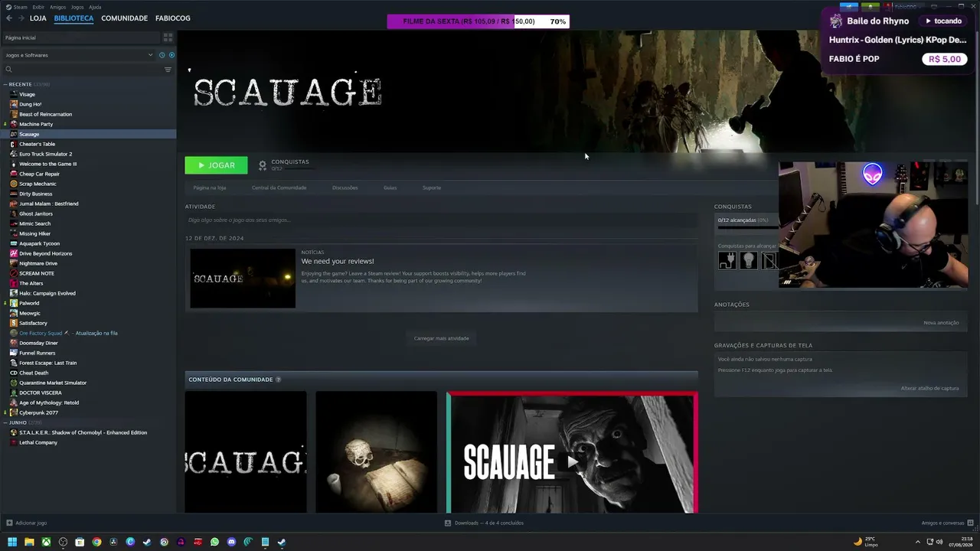
Task: Click Adicionar jogo plus icon
Action: click(9, 523)
